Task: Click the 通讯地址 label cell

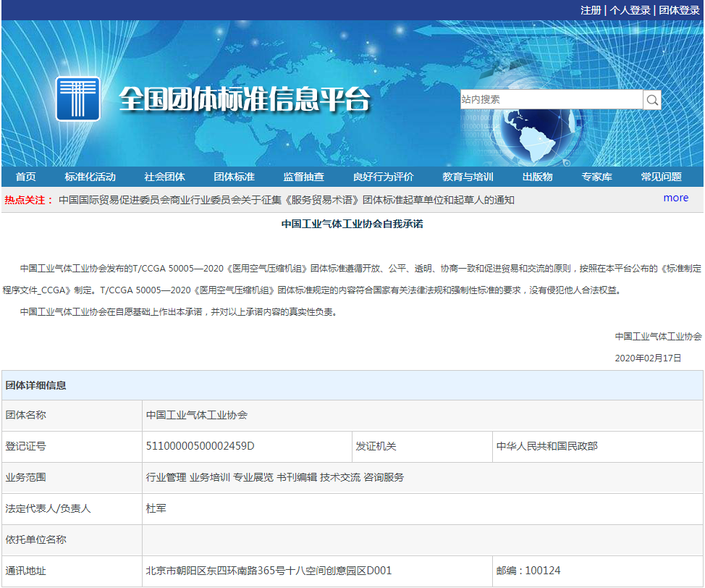Action: [x=72, y=571]
